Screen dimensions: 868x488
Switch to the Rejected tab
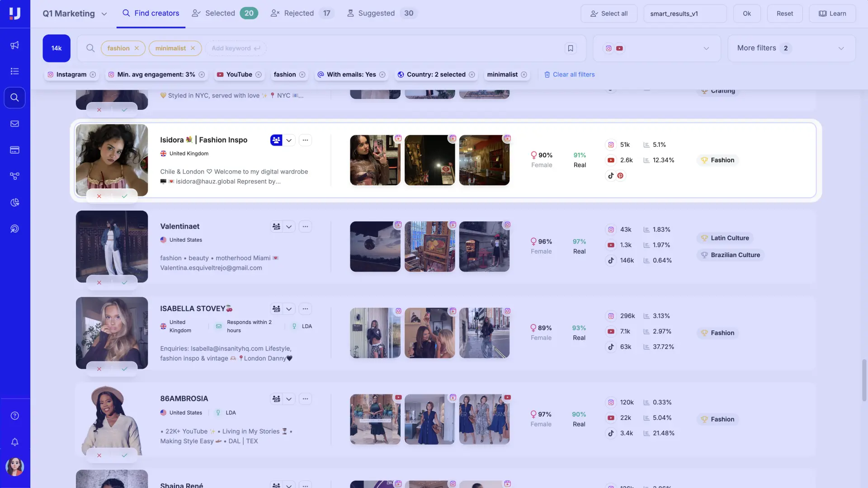pos(302,14)
